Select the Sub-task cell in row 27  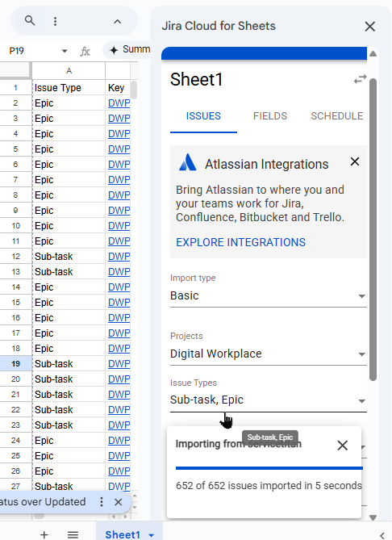[x=69, y=486]
